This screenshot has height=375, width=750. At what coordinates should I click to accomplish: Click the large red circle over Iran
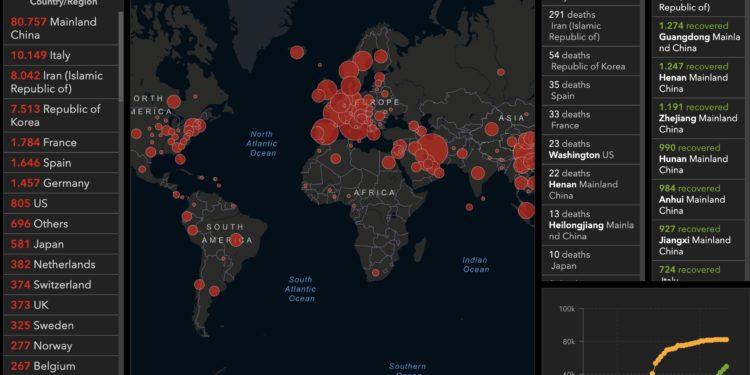[x=432, y=149]
